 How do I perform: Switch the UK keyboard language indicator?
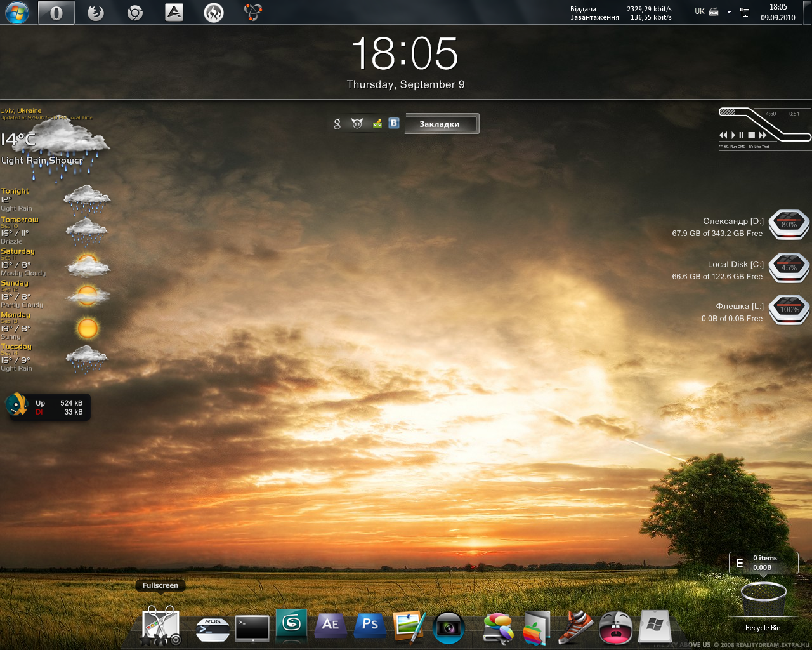(x=700, y=11)
